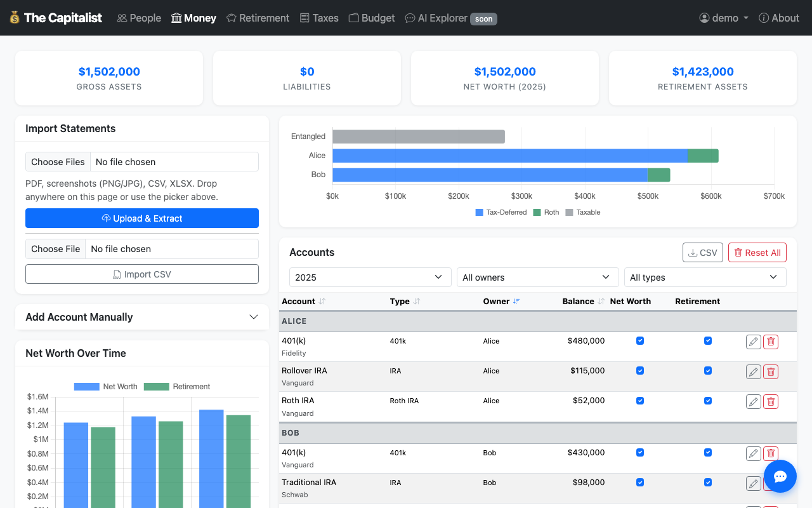
Task: Click The Capitalist money bag logo
Action: coord(15,18)
